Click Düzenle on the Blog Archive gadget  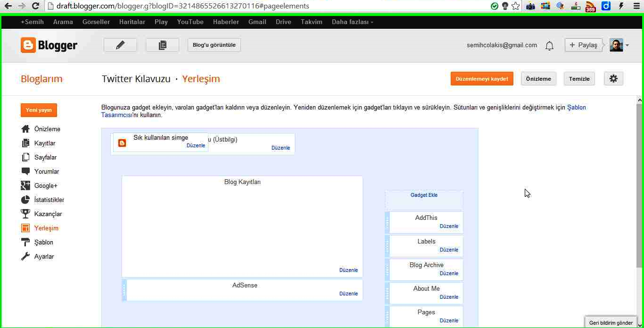pos(449,273)
